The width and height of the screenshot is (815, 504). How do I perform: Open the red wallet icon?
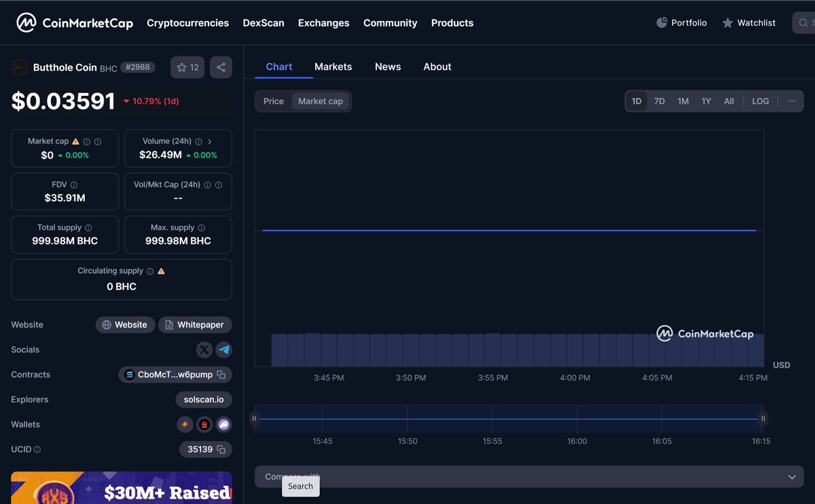point(204,425)
